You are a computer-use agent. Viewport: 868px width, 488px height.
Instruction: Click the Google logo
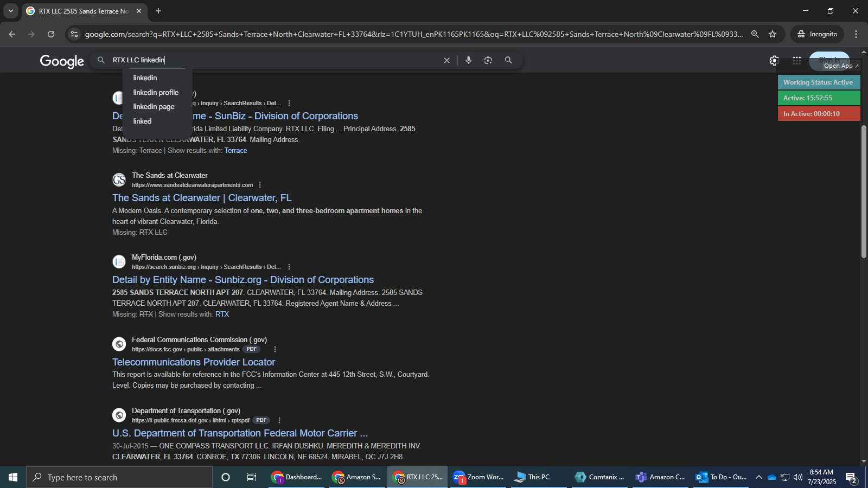pyautogui.click(x=62, y=61)
